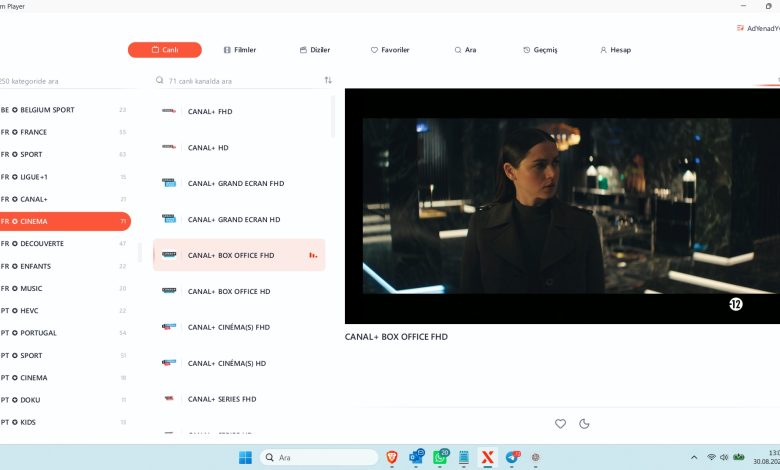Select the FR SPORT category

pos(65,155)
